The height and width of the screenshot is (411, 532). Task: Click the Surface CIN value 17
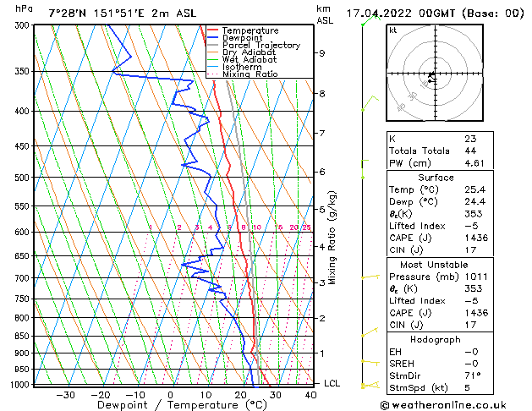click(470, 250)
